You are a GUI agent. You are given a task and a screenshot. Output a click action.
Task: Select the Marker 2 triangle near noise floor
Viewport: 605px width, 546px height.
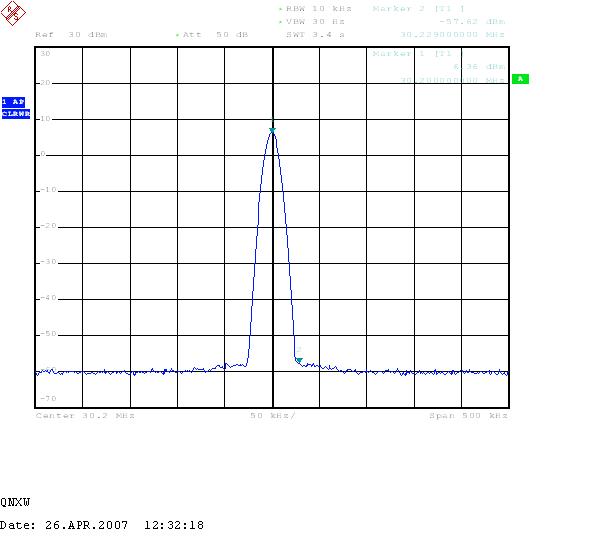point(298,359)
